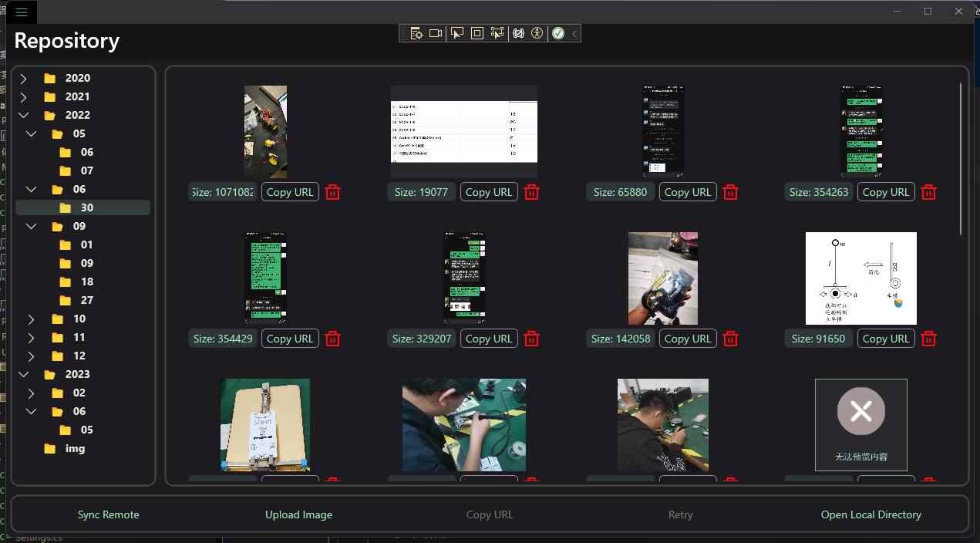Image resolution: width=980 pixels, height=543 pixels.
Task: Click the Upload Image button
Action: (x=299, y=514)
